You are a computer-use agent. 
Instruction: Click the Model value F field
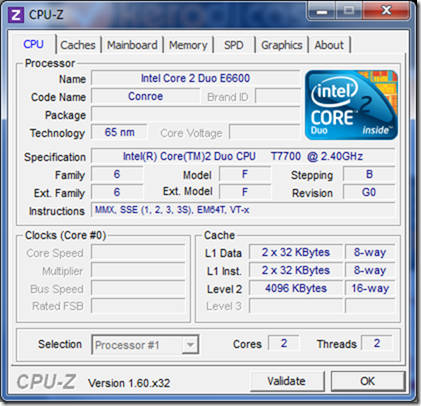pos(245,174)
